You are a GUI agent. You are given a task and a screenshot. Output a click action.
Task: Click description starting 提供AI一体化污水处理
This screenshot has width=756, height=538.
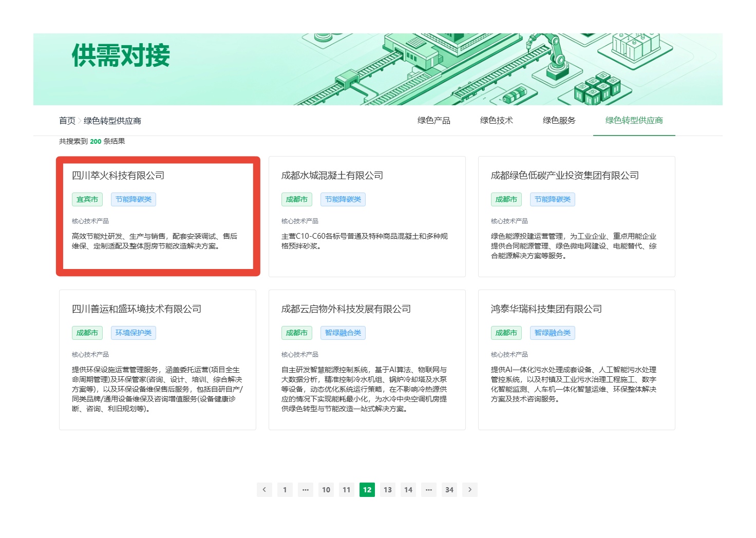[574, 384]
